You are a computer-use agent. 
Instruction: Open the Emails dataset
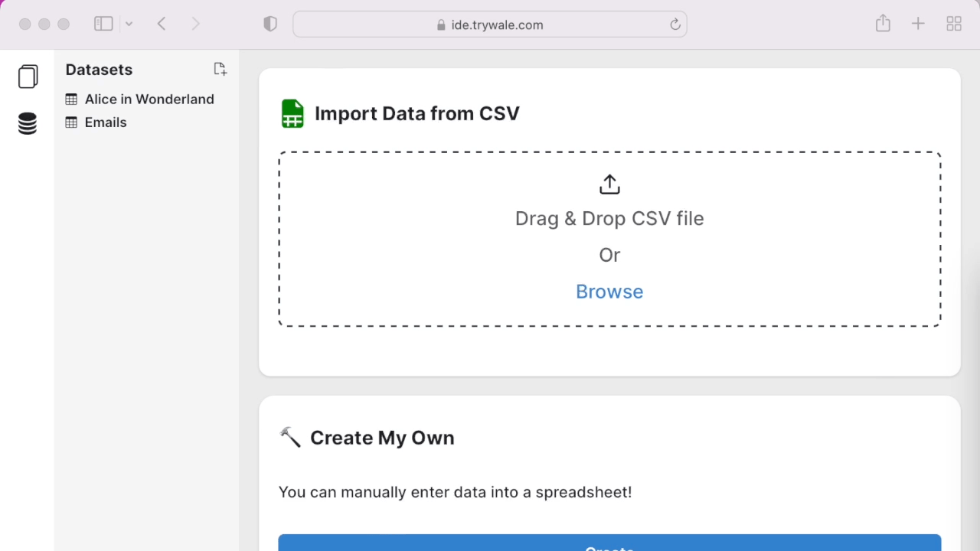[x=105, y=122]
